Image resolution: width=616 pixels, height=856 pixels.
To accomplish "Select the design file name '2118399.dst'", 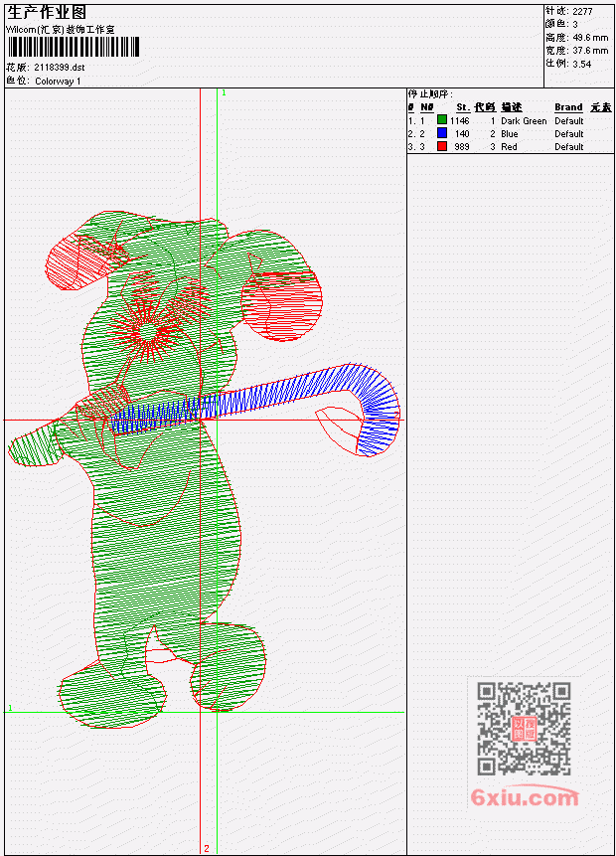I will (x=59, y=68).
